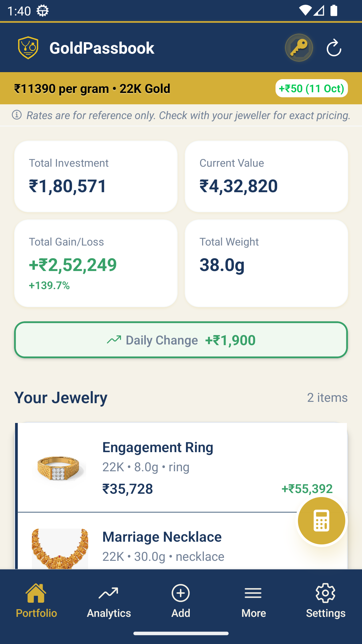
Task: Tap the golden key icon in header
Action: (x=299, y=48)
